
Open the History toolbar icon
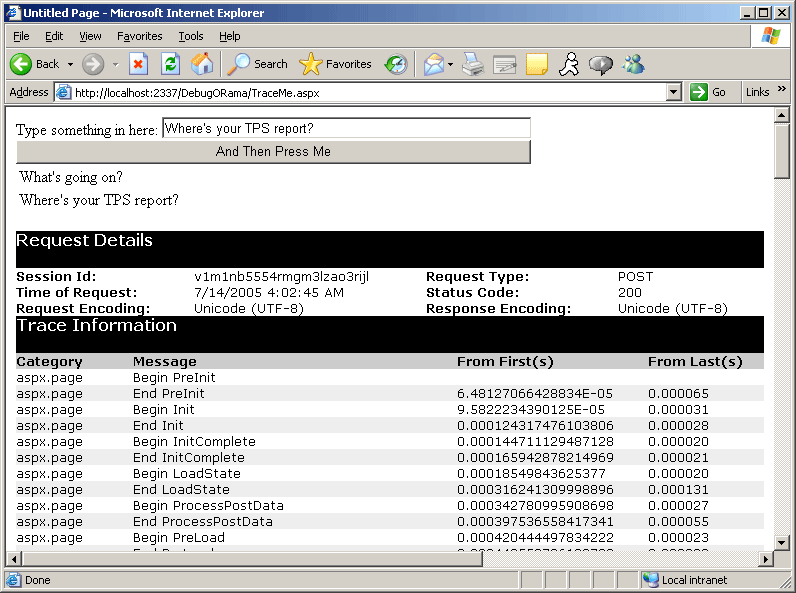397,64
